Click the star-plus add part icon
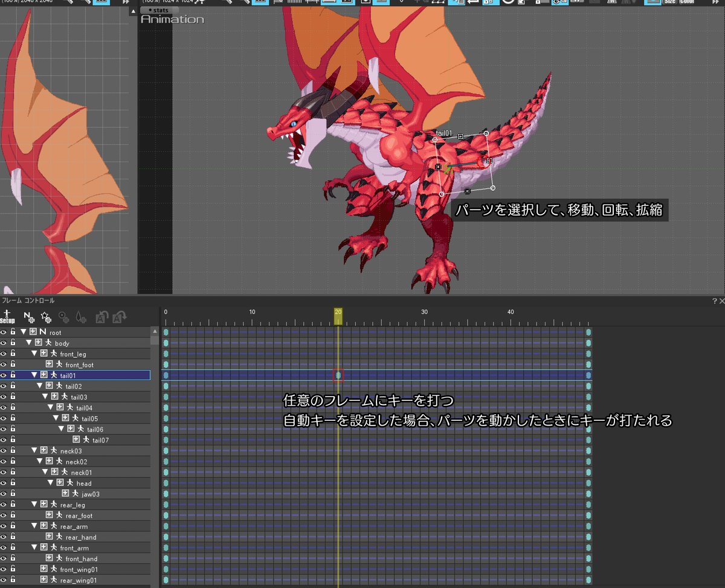The width and height of the screenshot is (725, 588). pos(46,316)
